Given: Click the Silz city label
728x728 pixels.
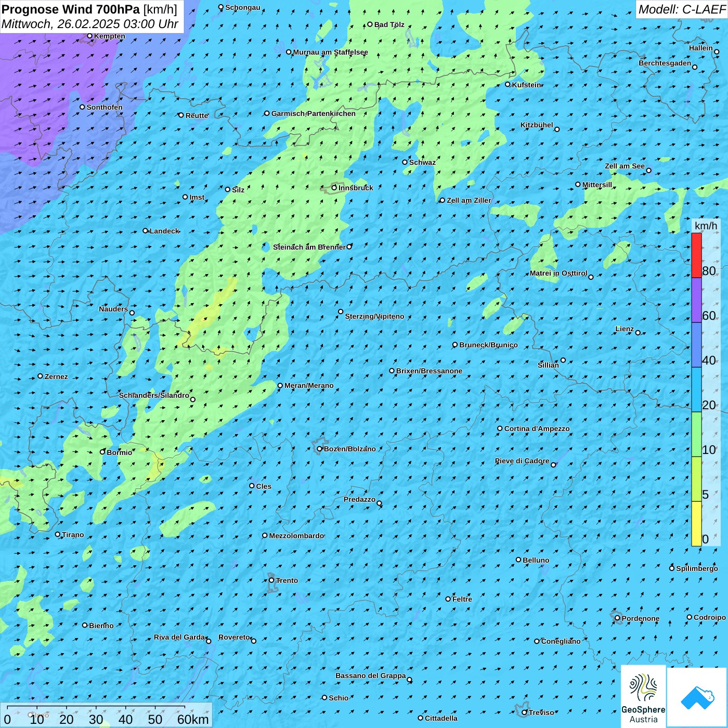Looking at the screenshot, I should click(x=238, y=190).
